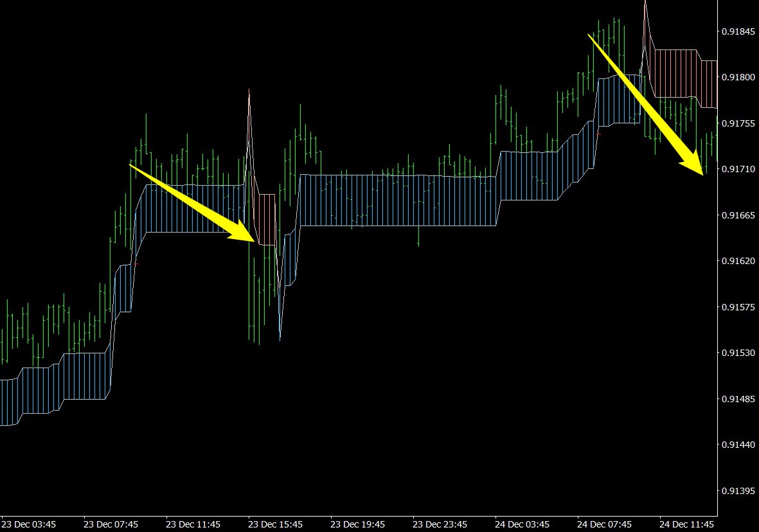Select the 0.91845 price axis label
759x532 pixels.
pyautogui.click(x=738, y=31)
